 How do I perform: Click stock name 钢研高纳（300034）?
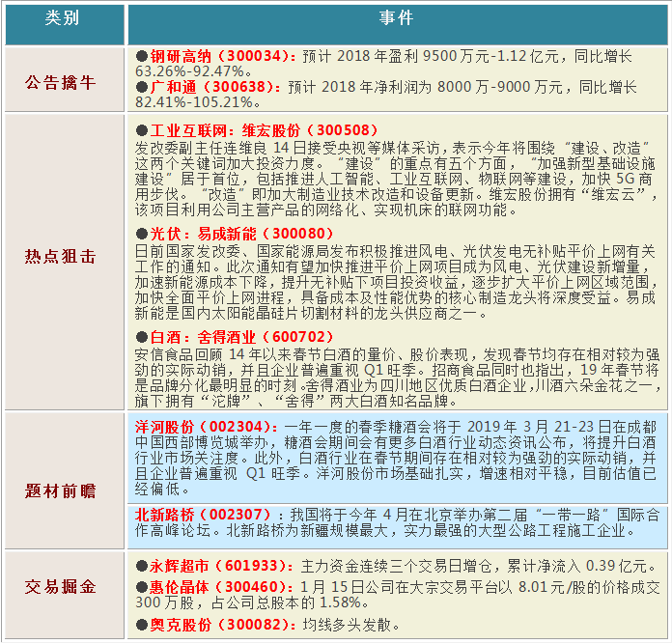point(221,56)
